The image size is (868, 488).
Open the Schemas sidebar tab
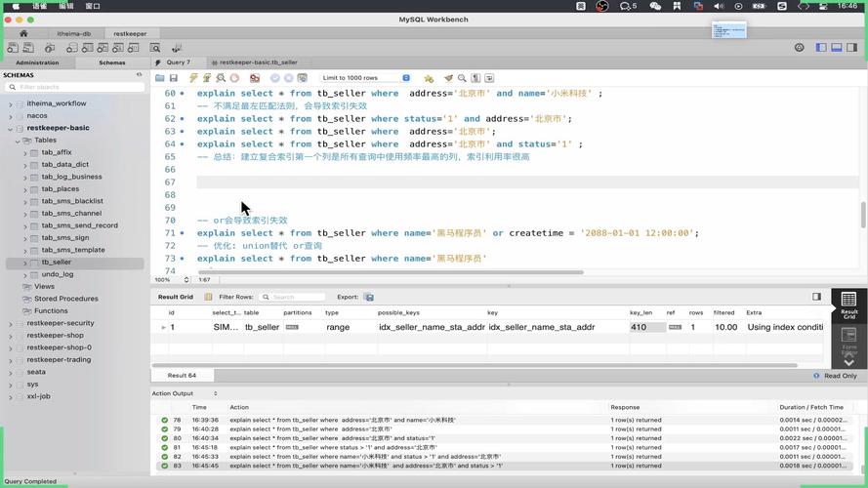pyautogui.click(x=112, y=62)
